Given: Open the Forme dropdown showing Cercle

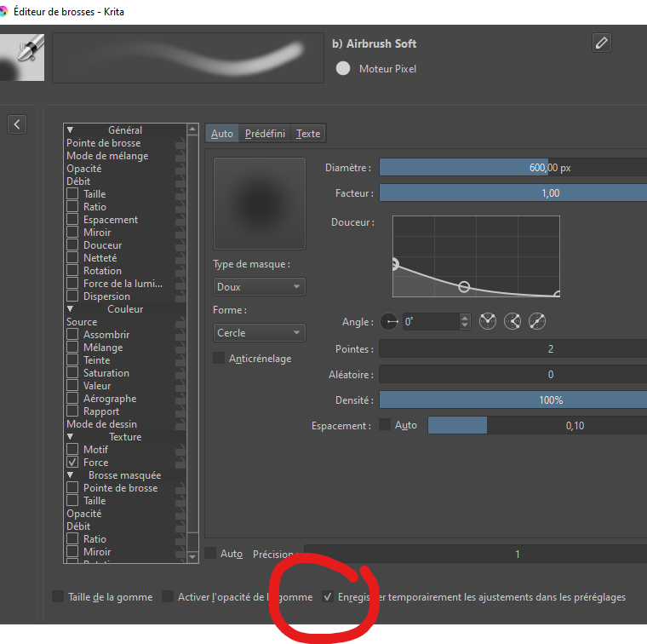Looking at the screenshot, I should (x=259, y=333).
